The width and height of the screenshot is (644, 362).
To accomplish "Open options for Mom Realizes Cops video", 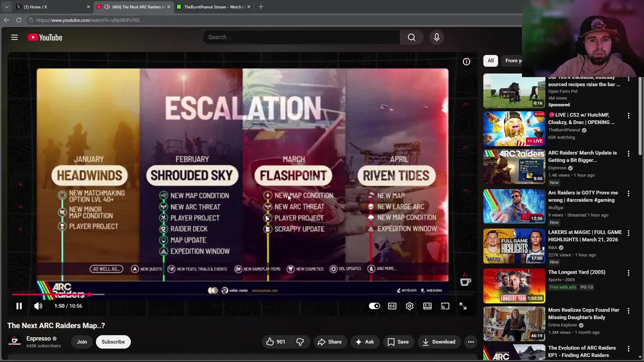I will 628,311.
